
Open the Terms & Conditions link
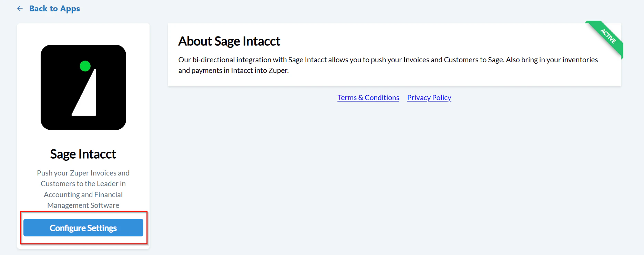(x=368, y=98)
